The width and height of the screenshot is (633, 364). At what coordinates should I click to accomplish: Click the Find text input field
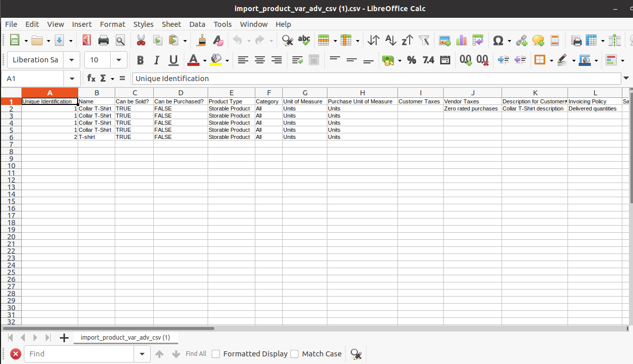click(79, 354)
